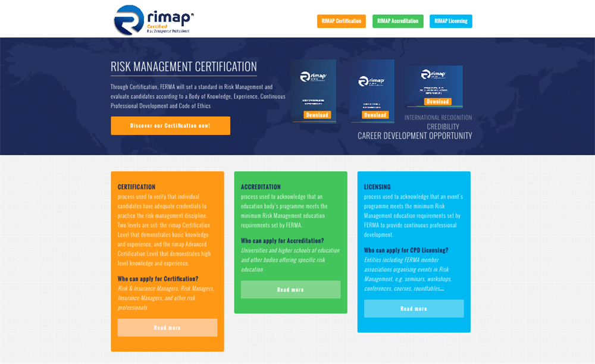
Task: Open the RIMAP Certification nav button
Action: click(341, 21)
